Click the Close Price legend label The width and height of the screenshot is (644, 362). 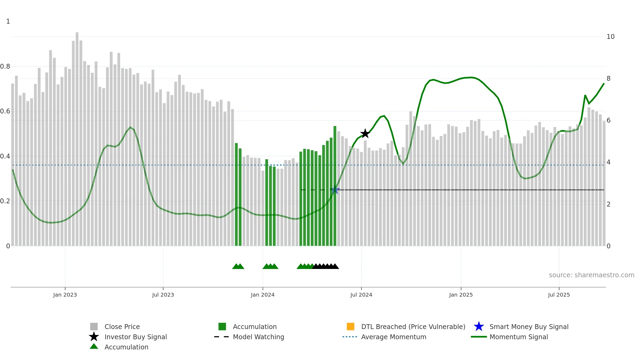pyautogui.click(x=122, y=327)
